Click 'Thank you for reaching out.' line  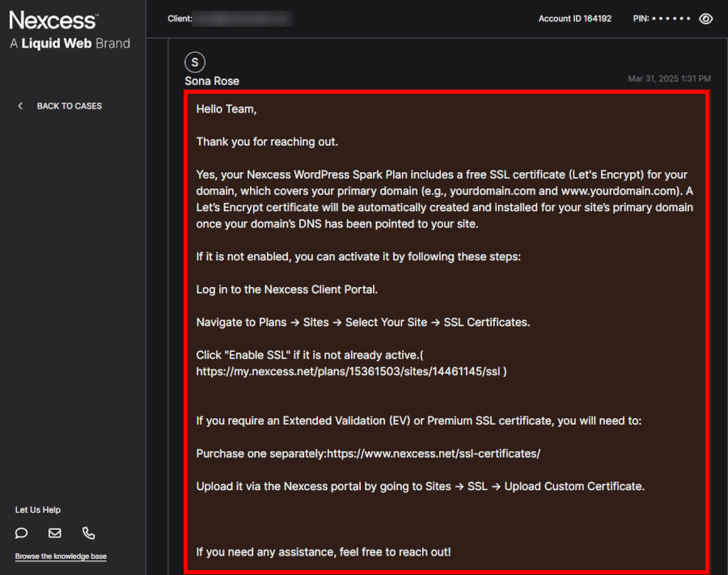pos(267,142)
